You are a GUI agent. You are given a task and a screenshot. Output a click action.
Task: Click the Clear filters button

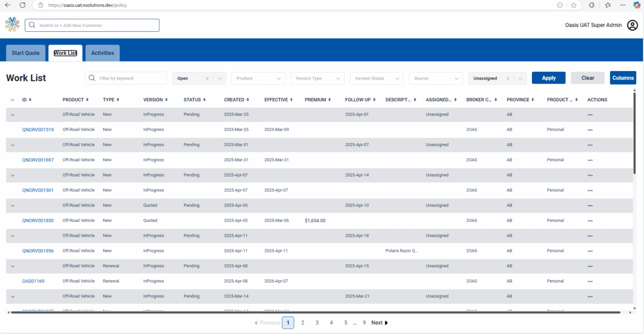(588, 78)
